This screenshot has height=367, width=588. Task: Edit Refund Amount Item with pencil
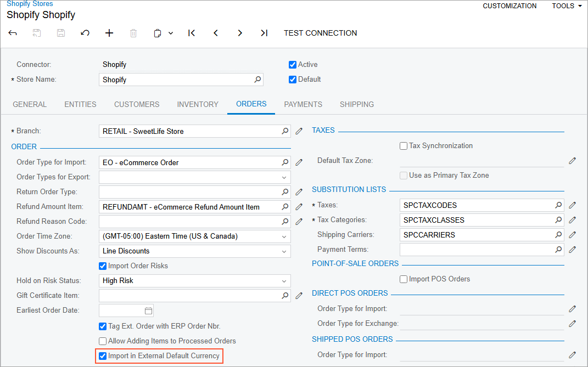click(x=299, y=207)
